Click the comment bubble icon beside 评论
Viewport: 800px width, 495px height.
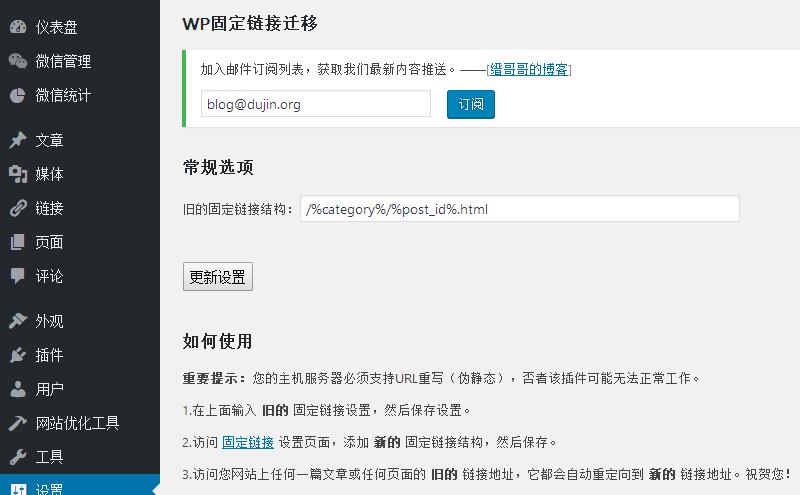coord(18,276)
